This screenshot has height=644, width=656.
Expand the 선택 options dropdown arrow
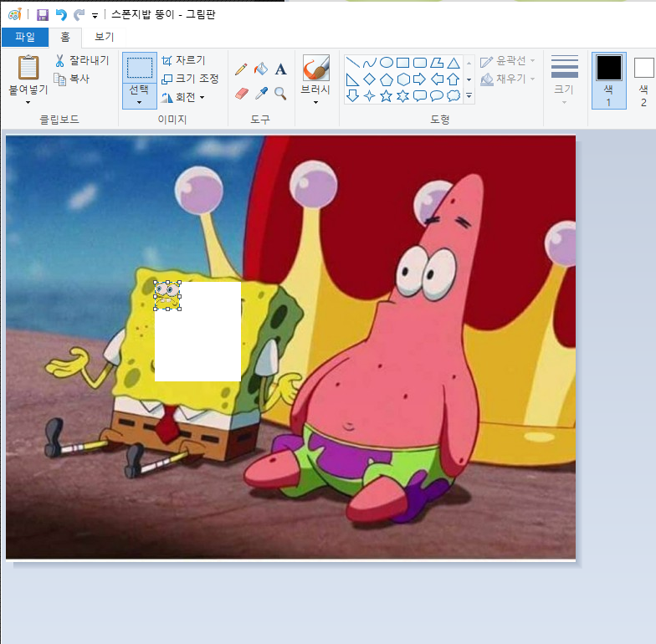point(139,102)
